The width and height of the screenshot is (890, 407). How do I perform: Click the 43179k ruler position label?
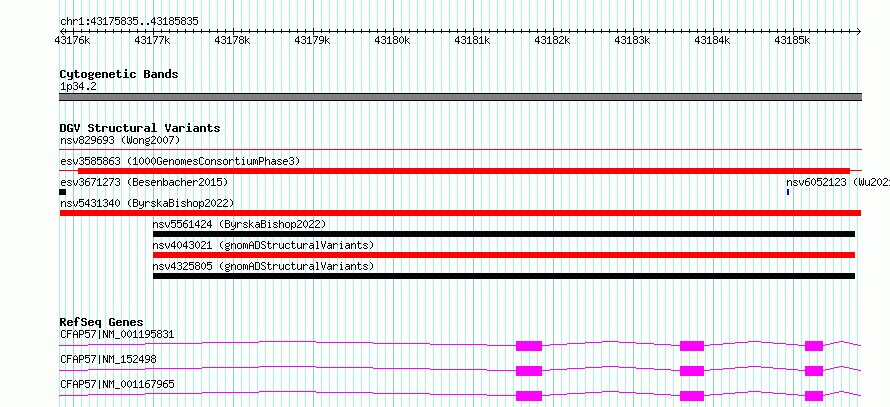pos(312,40)
